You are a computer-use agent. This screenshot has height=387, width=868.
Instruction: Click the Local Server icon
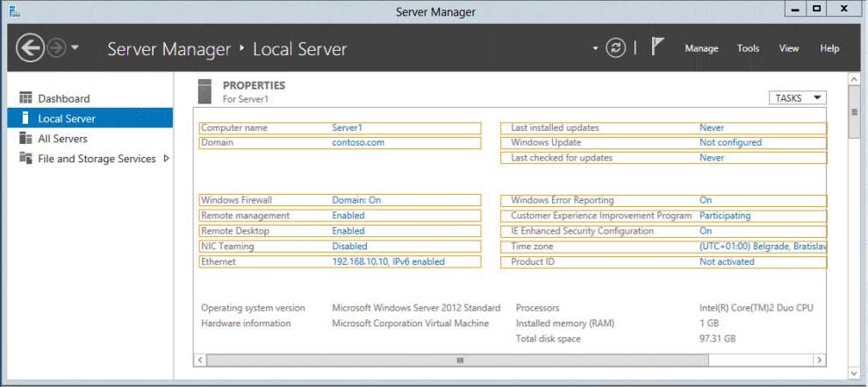(x=25, y=118)
